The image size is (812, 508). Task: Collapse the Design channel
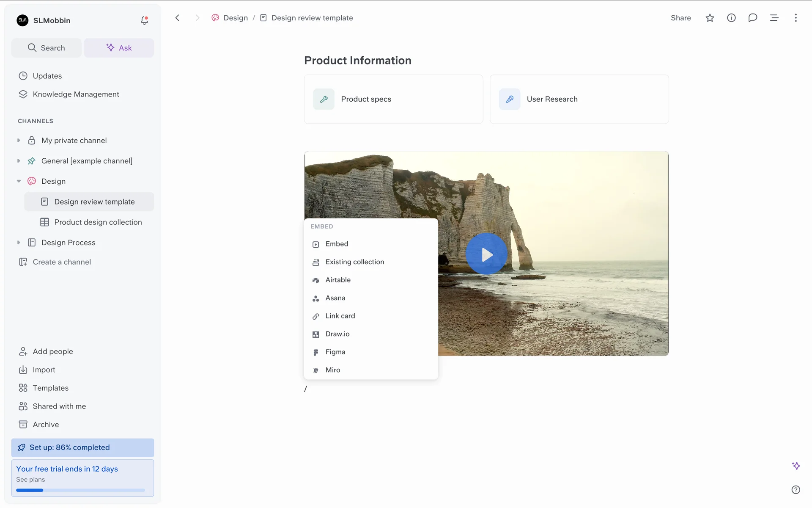tap(19, 181)
